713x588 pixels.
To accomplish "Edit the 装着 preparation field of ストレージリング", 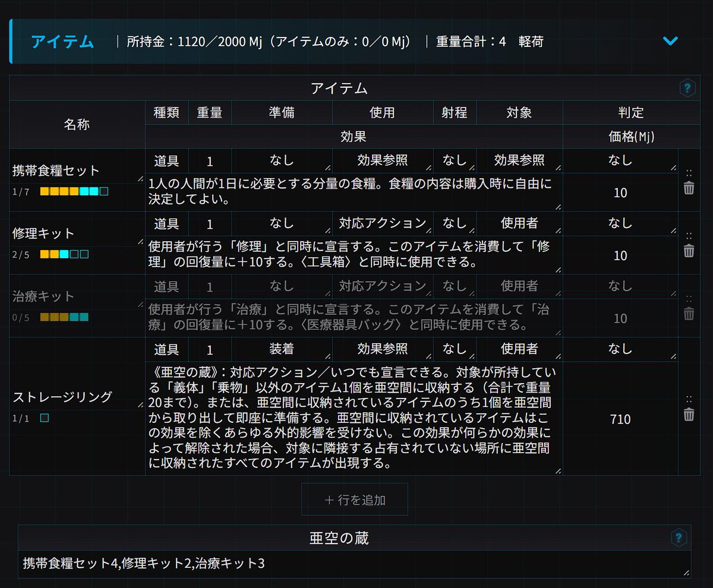I will [x=282, y=349].
